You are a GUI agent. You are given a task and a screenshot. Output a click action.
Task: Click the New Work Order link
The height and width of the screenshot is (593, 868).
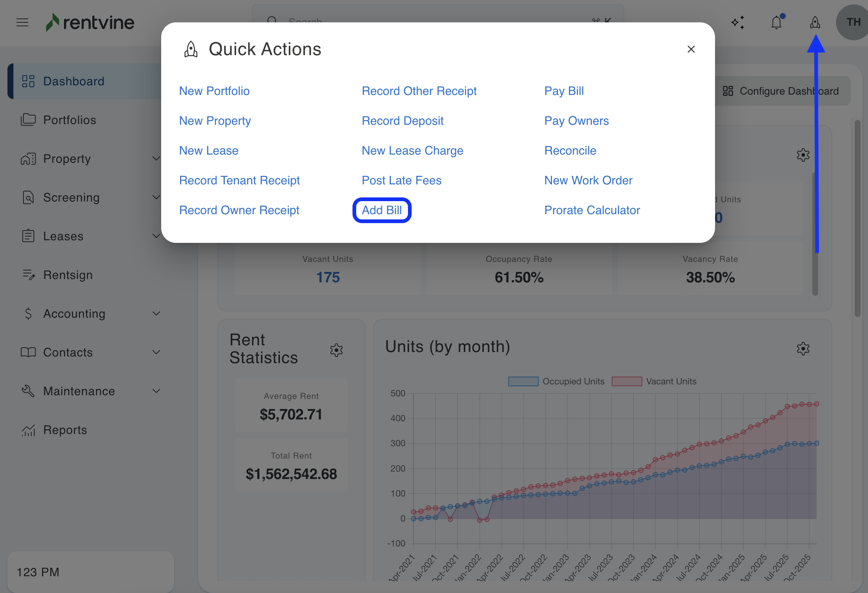click(588, 180)
